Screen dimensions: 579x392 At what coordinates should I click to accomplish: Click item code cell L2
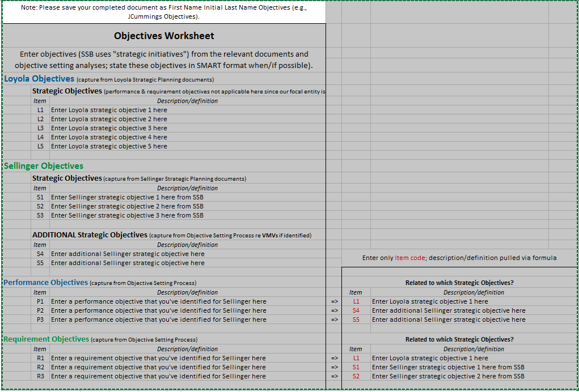coord(40,119)
